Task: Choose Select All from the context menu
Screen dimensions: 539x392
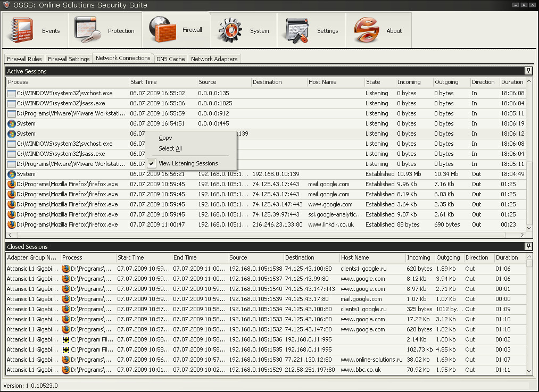Action: 170,148
